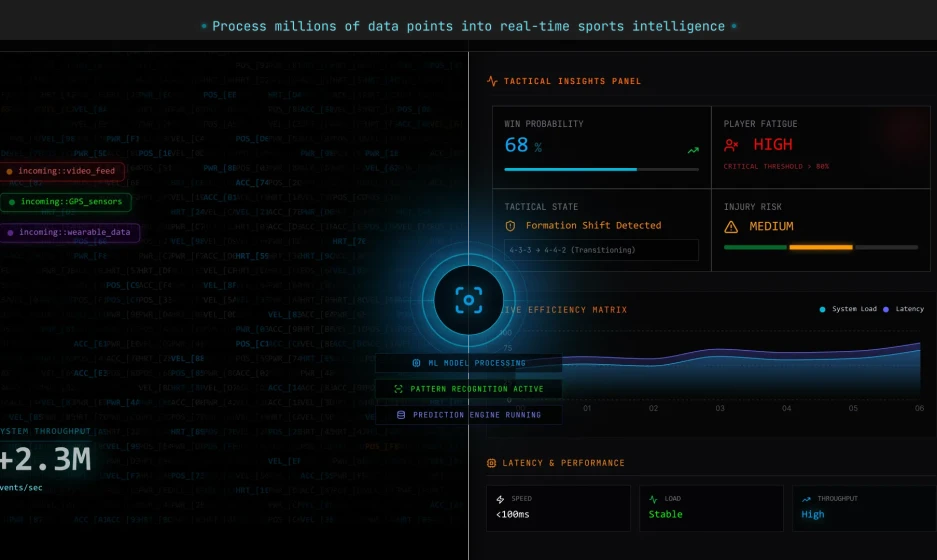Open the Tactical State card
This screenshot has height=560, width=937.
(x=602, y=230)
